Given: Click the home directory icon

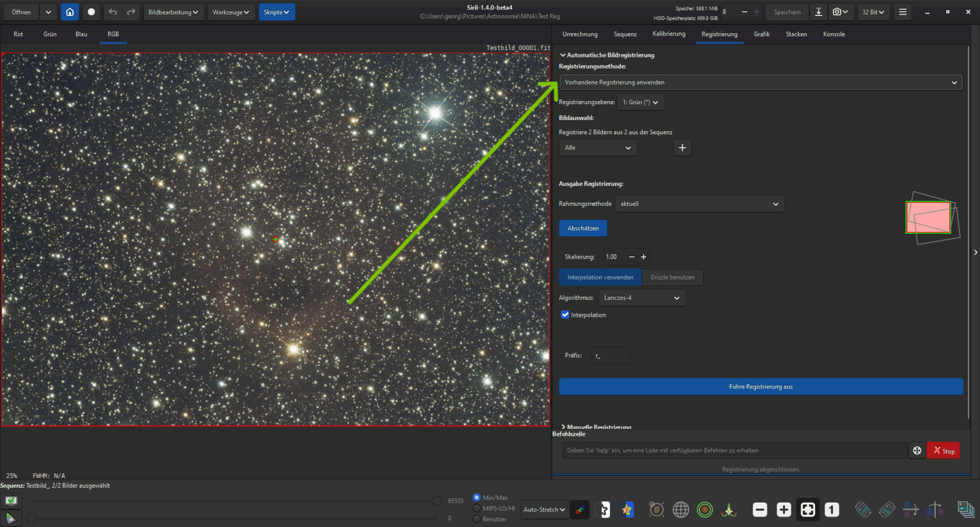Looking at the screenshot, I should point(70,12).
